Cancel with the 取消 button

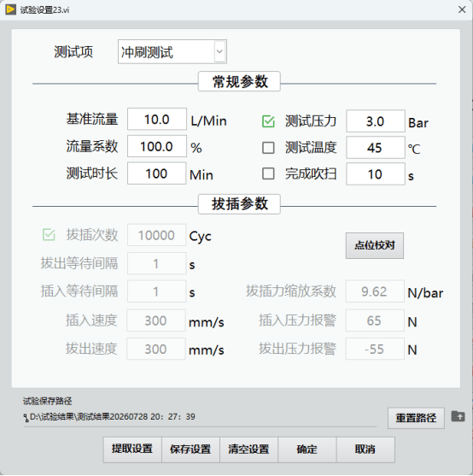point(365,450)
